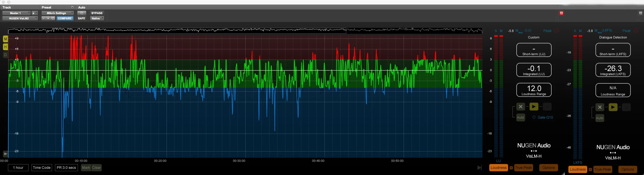This screenshot has height=175, width=644.
Task: Open the insert position 'a' dropdown
Action: click(35, 13)
